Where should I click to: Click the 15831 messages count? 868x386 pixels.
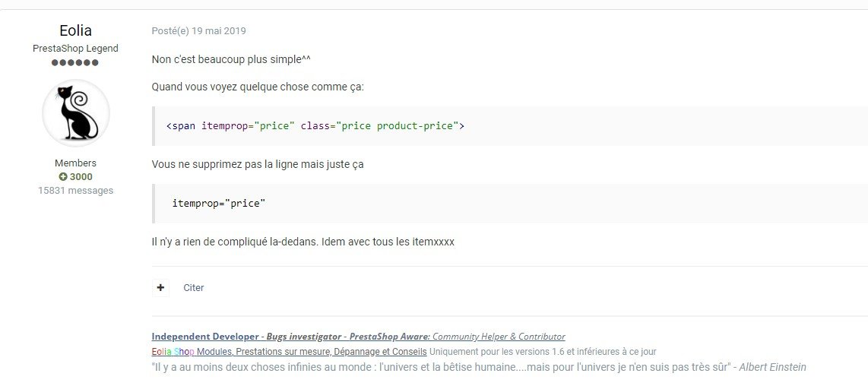pyautogui.click(x=75, y=191)
